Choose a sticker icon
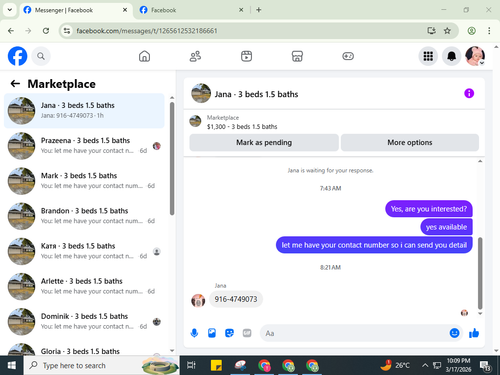The width and height of the screenshot is (500, 375). click(x=229, y=333)
